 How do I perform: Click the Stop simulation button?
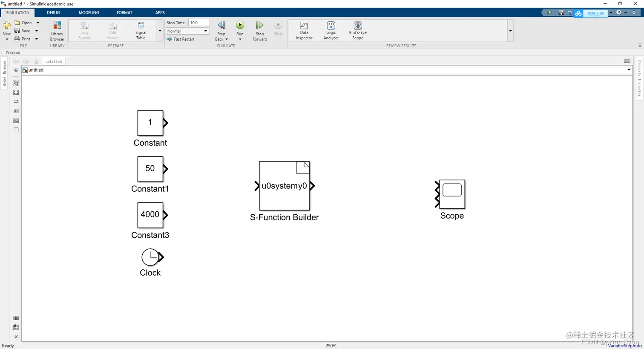(x=278, y=28)
